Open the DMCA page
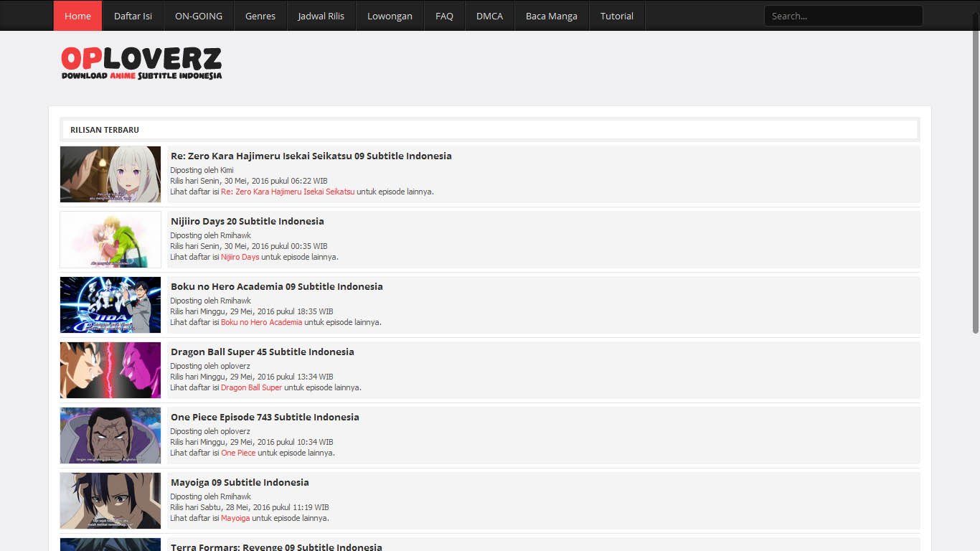Image resolution: width=980 pixels, height=551 pixels. coord(489,16)
